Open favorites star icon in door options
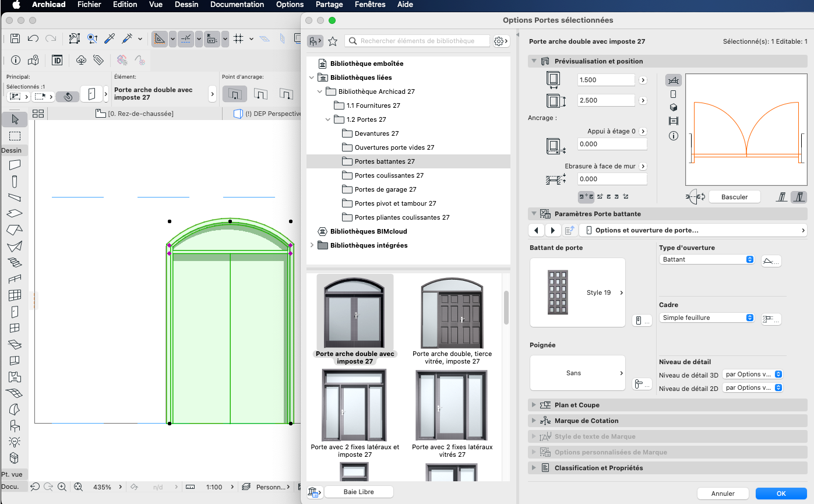The width and height of the screenshot is (814, 504). click(333, 41)
